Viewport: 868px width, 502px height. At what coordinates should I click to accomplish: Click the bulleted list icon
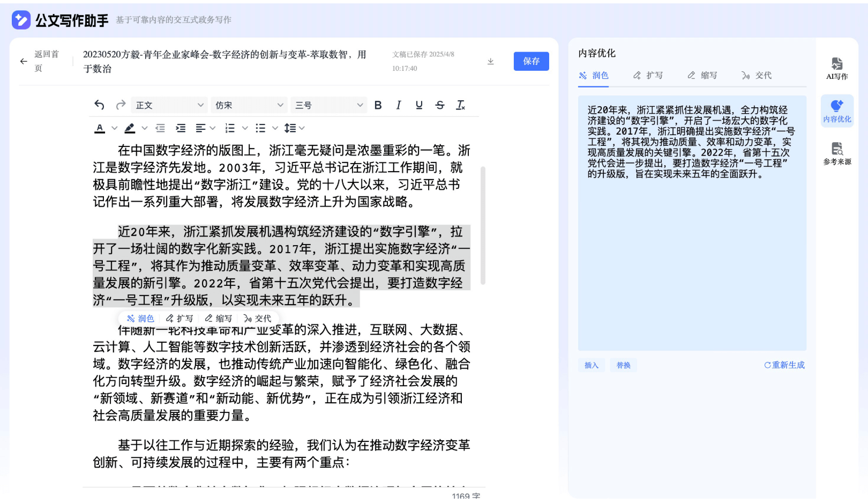point(260,128)
